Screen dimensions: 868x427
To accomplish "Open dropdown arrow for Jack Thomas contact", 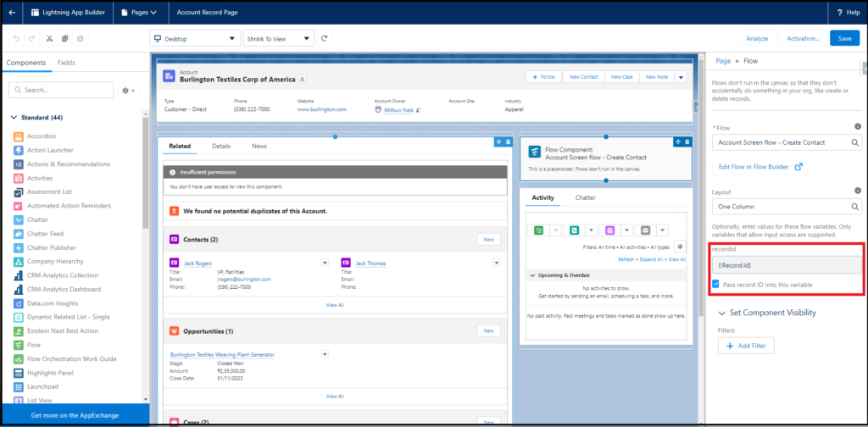I will point(497,263).
